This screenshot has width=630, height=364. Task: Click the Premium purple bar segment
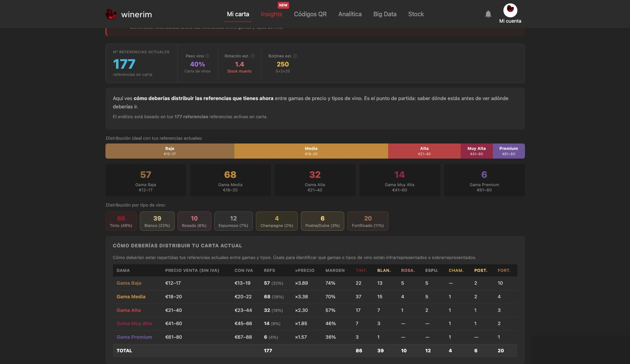509,151
